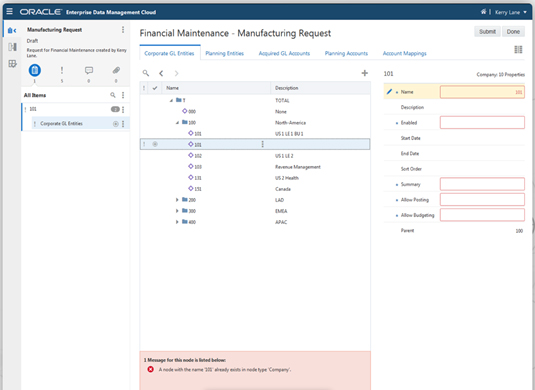535x390 pixels.
Task: Open the highlighted 101 row's actions menu
Action: click(262, 144)
